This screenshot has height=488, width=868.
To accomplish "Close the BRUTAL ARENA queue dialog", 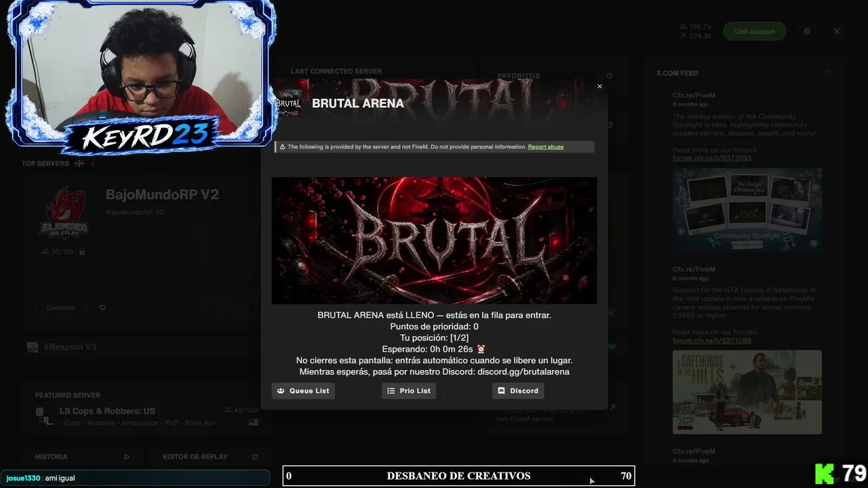I will (599, 87).
